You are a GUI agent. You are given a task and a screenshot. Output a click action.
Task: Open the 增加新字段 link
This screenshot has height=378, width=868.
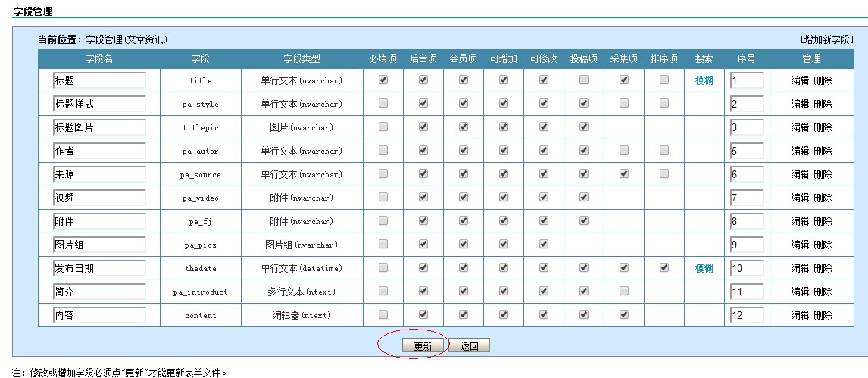[826, 39]
